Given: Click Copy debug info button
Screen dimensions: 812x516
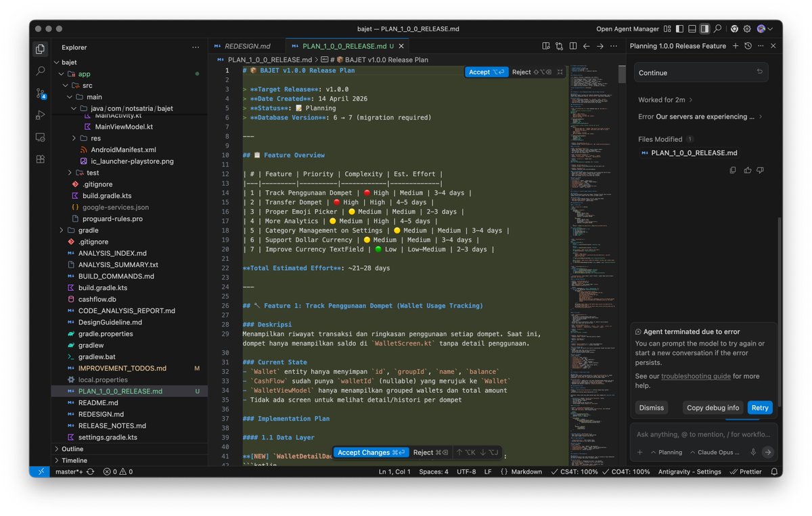Looking at the screenshot, I should tap(713, 408).
